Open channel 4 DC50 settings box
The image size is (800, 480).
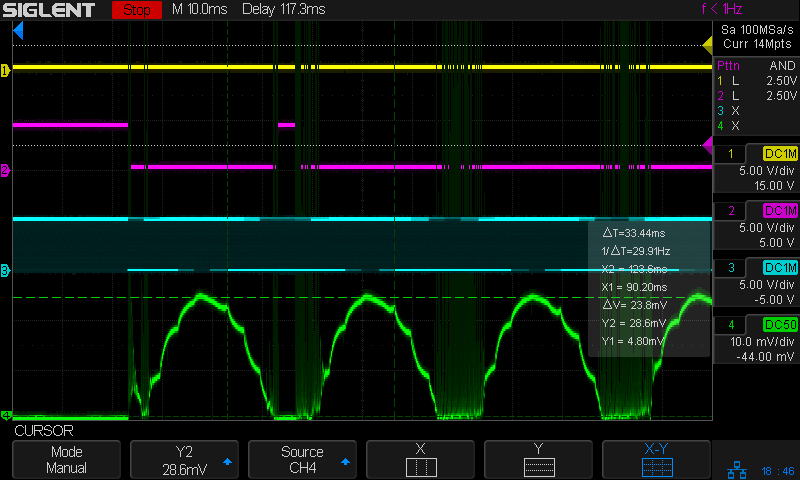(756, 340)
